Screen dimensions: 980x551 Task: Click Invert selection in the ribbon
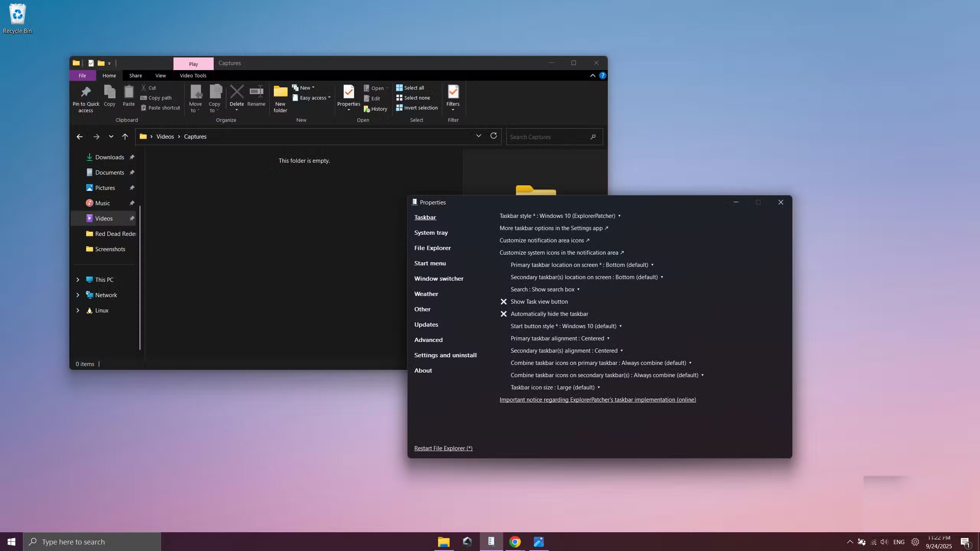click(420, 108)
